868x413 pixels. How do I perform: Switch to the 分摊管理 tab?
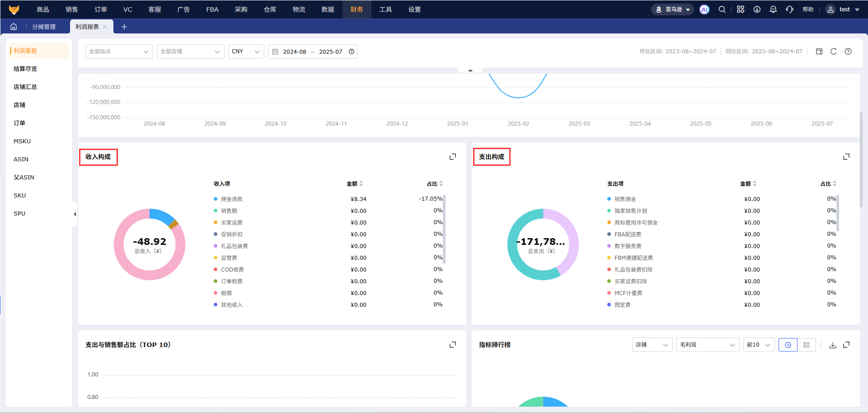44,27
